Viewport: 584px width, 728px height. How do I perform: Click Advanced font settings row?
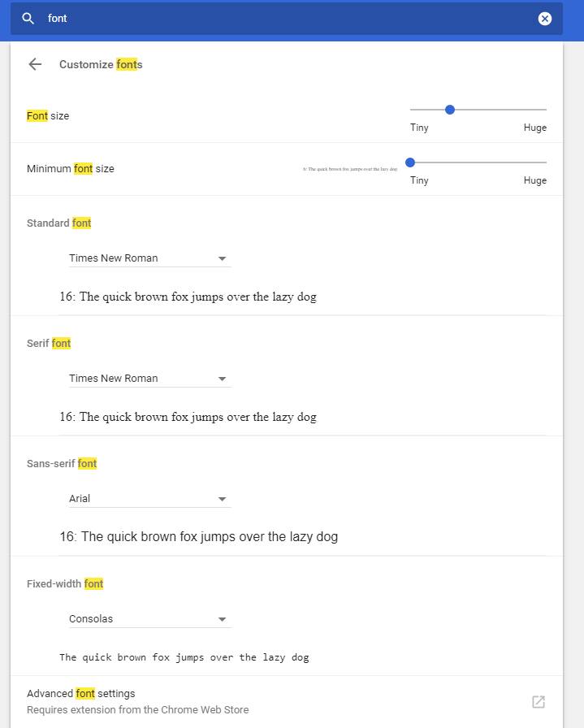[287, 701]
